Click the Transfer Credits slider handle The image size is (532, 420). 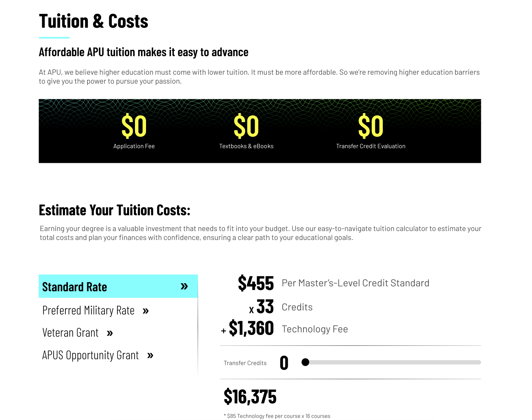(x=305, y=362)
